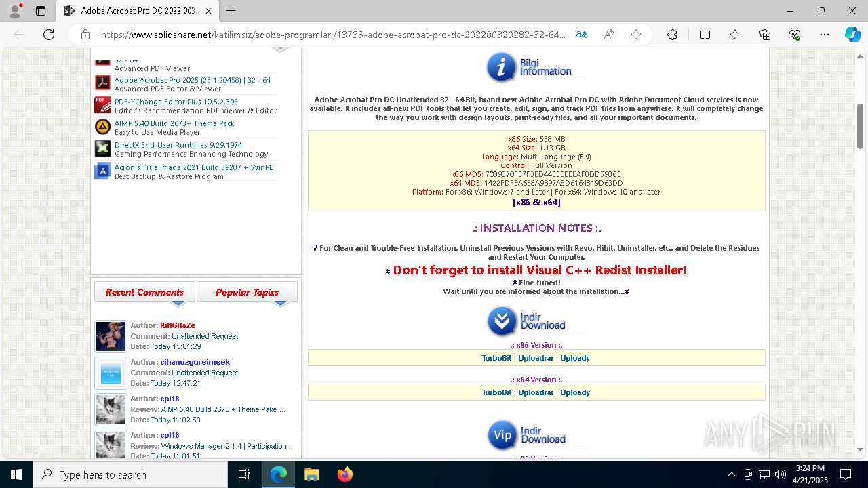Switch to the Recent Comments tab
The height and width of the screenshot is (488, 868).
coord(144,292)
